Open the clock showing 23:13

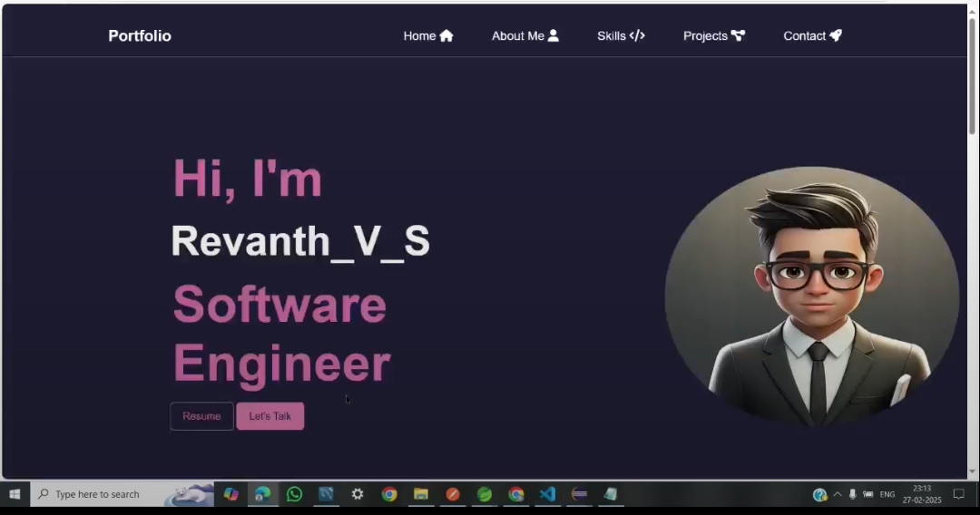pyautogui.click(x=922, y=494)
